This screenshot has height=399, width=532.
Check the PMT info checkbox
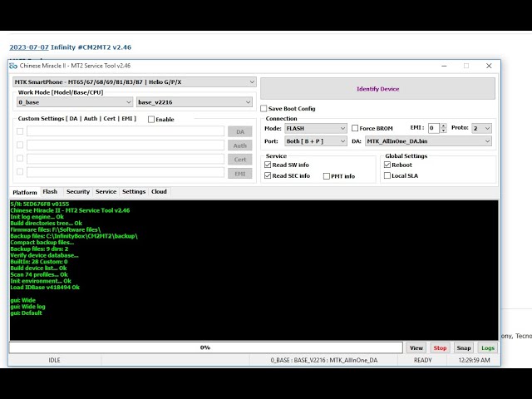(327, 176)
